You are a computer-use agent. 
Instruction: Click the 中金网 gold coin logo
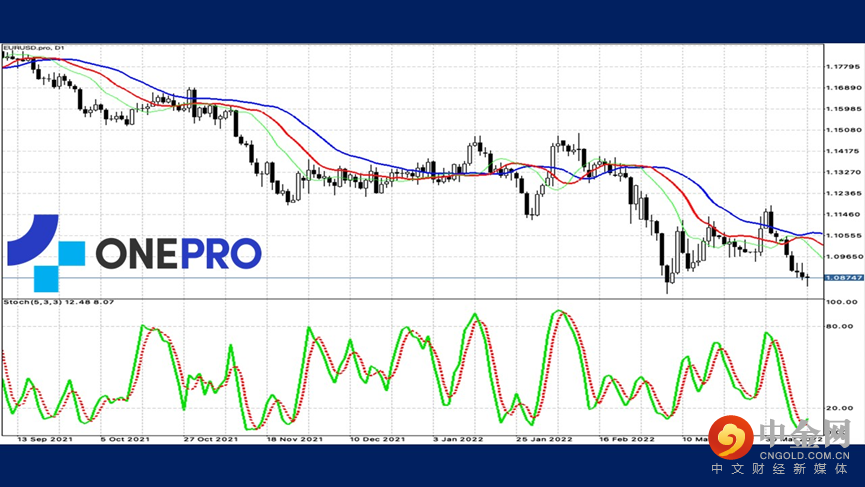(736, 438)
